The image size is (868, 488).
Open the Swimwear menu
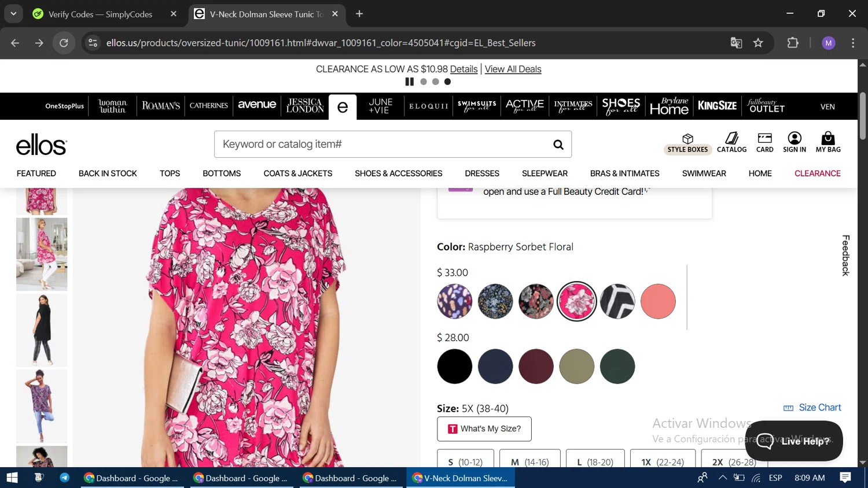click(704, 173)
